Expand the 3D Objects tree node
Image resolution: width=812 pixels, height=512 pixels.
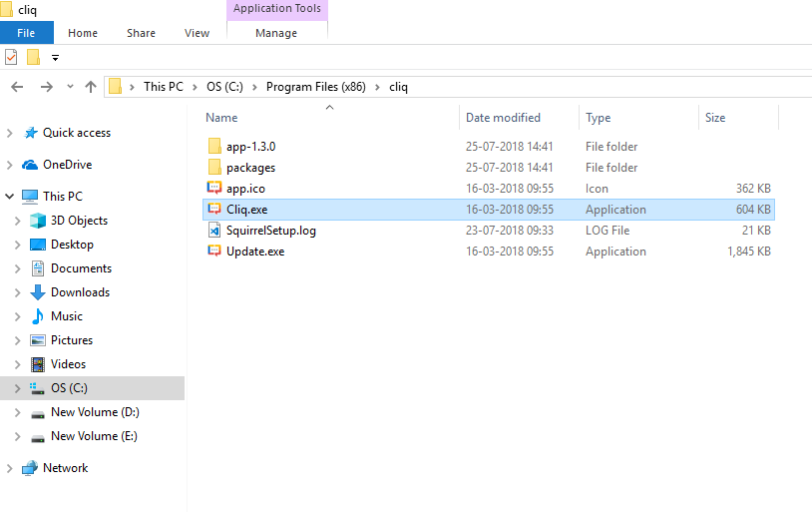(x=18, y=221)
